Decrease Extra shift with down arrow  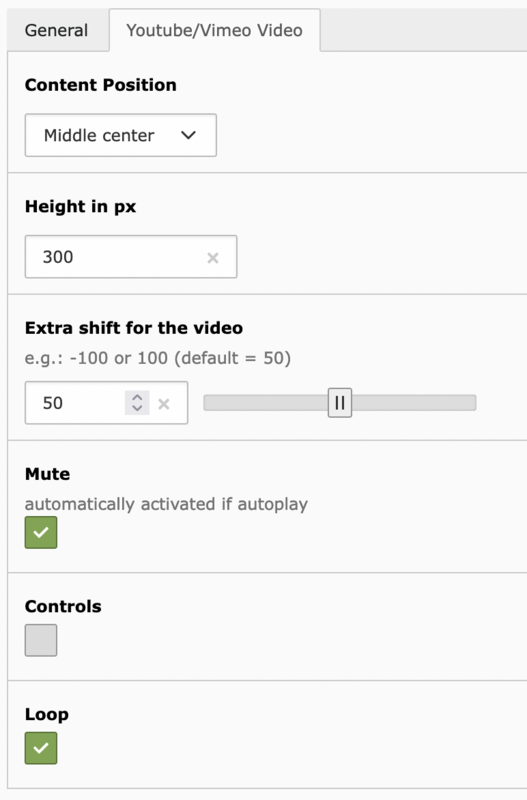click(x=137, y=408)
